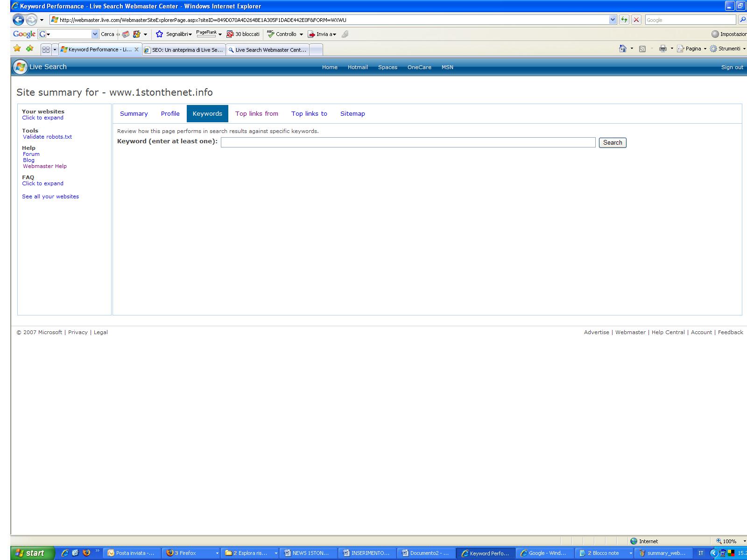The height and width of the screenshot is (560, 747).
Task: Switch to SEO: Un anteprima di Live tab
Action: [x=184, y=50]
